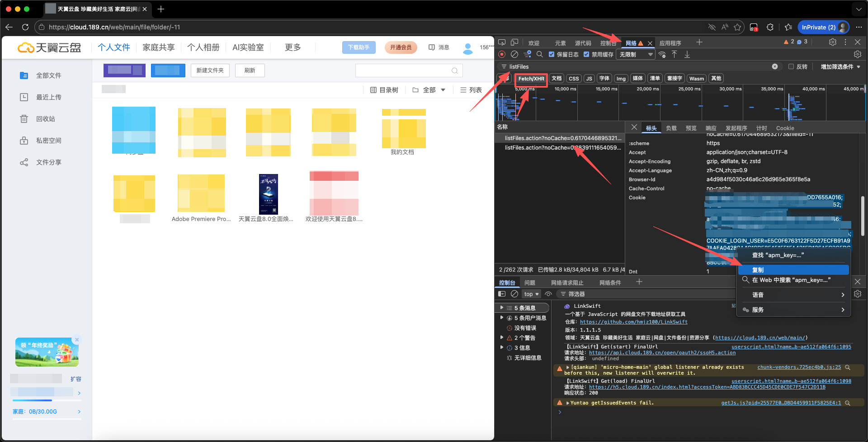Open network search magnifier icon
868x442 pixels.
[x=539, y=54]
